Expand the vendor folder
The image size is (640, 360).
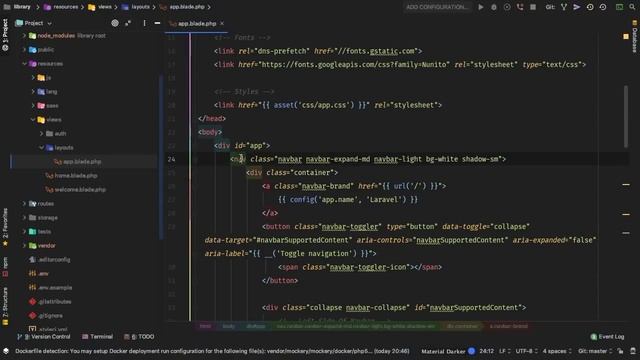click(x=24, y=246)
